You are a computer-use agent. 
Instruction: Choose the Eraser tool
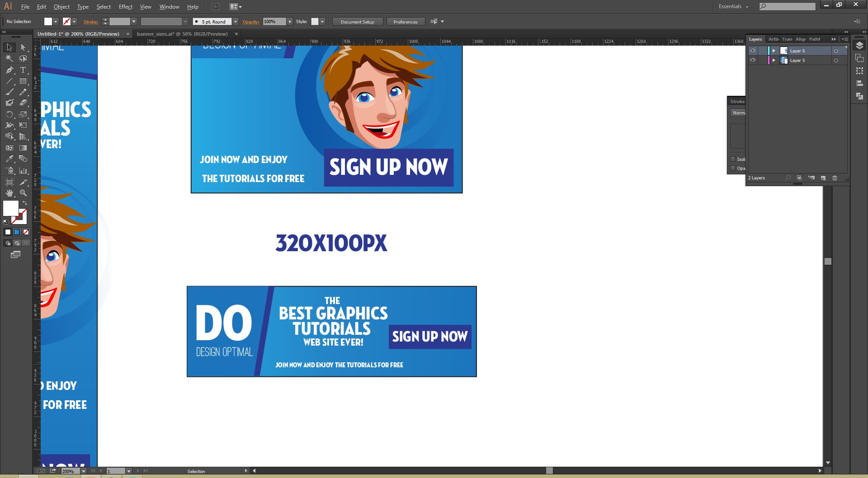[23, 103]
